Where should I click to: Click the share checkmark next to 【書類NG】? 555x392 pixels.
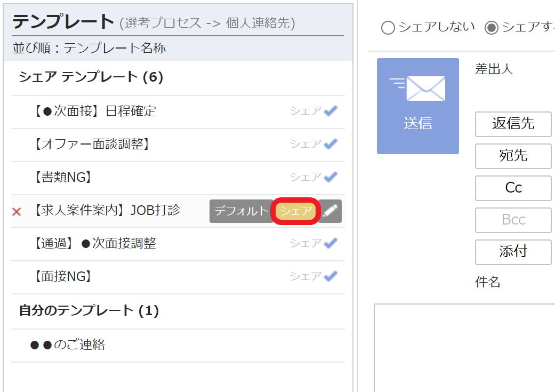coord(332,177)
